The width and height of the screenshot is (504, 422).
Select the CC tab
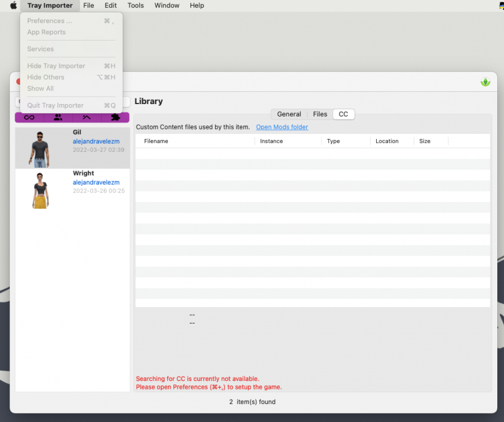point(344,114)
